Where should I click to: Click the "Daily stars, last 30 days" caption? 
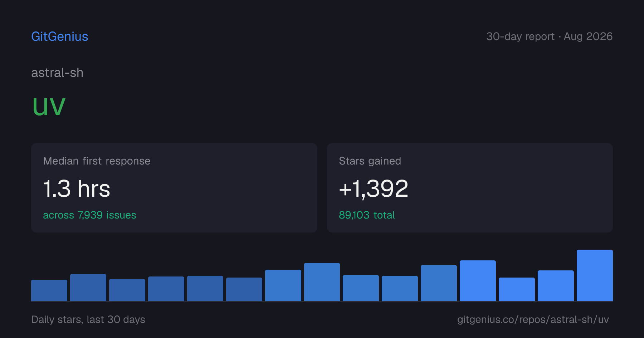tap(88, 319)
